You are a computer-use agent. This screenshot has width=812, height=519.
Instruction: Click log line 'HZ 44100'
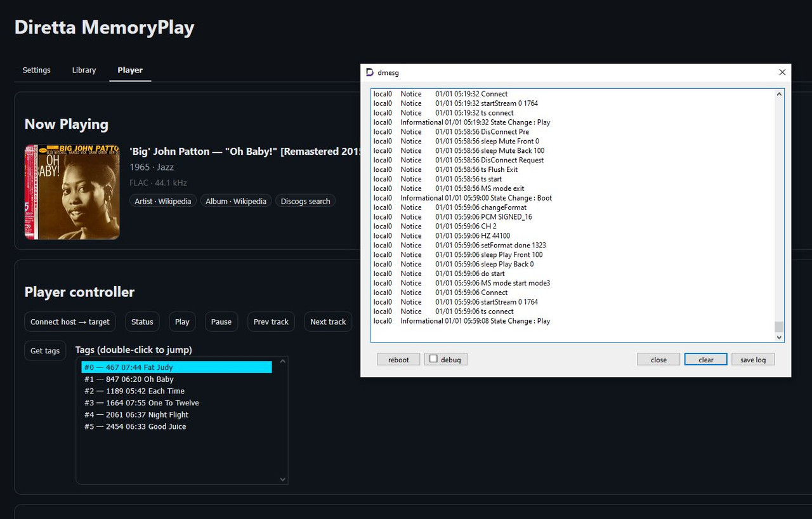click(x=442, y=236)
